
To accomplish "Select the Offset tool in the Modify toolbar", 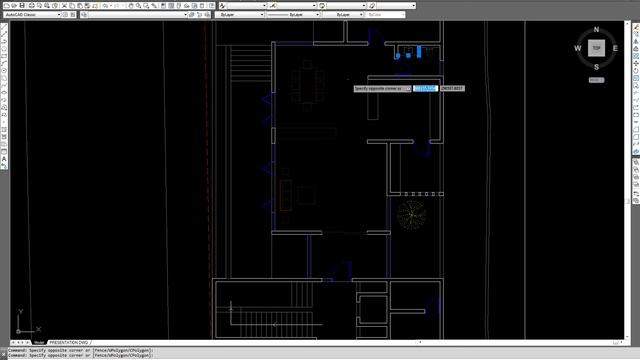I will (636, 49).
